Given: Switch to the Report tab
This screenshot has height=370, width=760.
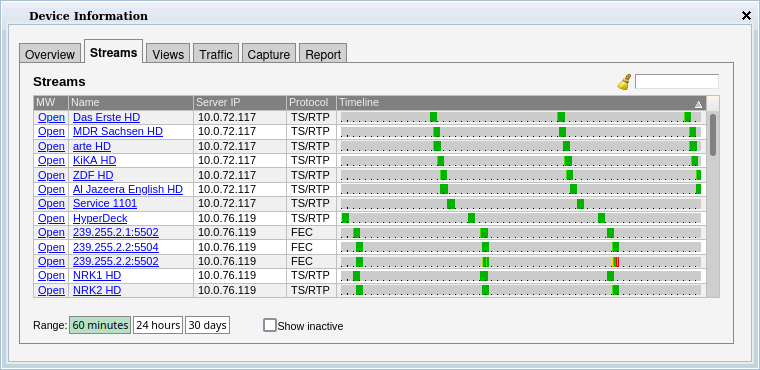Looking at the screenshot, I should [x=323, y=54].
